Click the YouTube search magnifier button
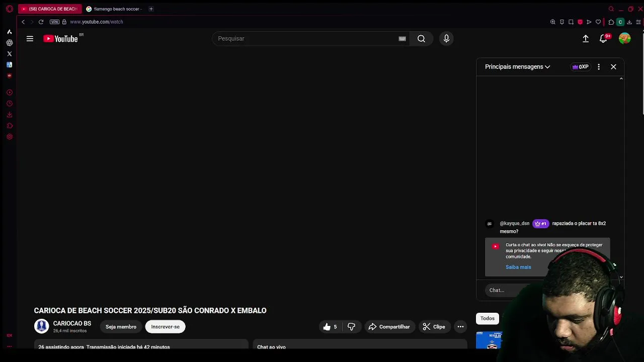 pos(421,39)
